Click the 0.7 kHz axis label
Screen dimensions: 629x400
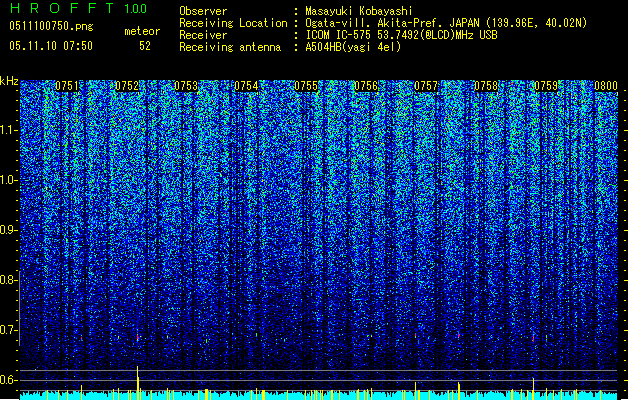click(9, 330)
